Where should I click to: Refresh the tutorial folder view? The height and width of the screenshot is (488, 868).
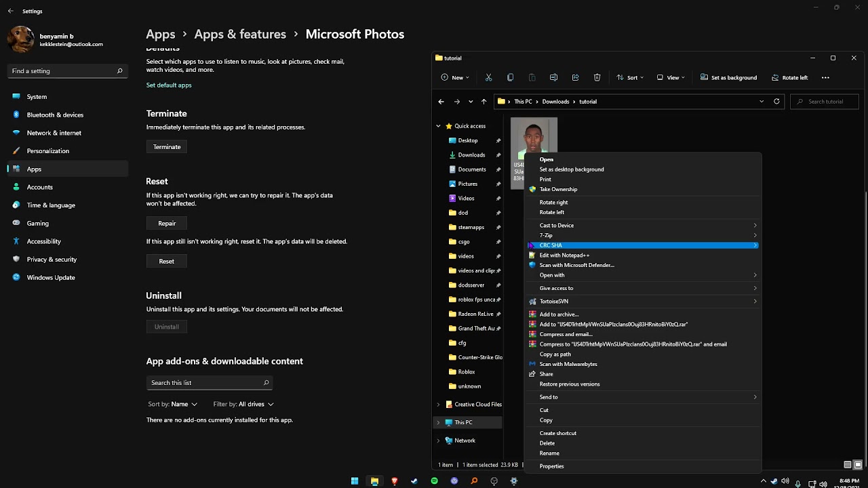tap(776, 102)
